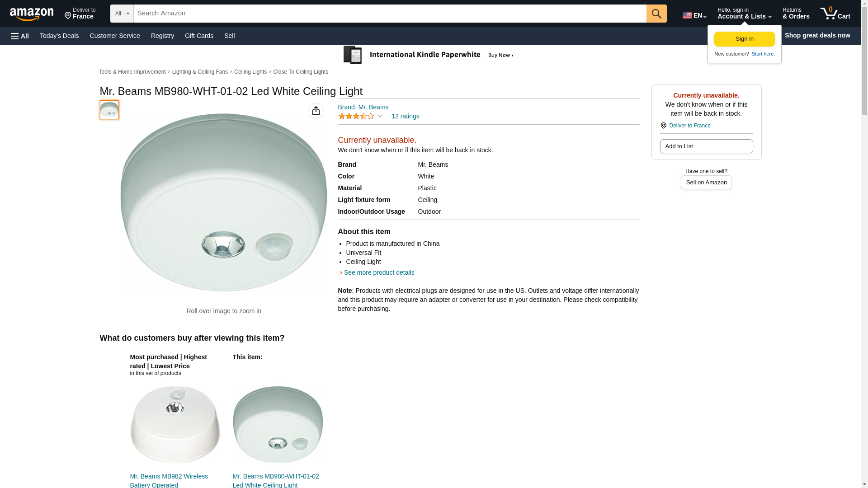Open the Account & Lists menu
The image size is (868, 488).
[744, 14]
